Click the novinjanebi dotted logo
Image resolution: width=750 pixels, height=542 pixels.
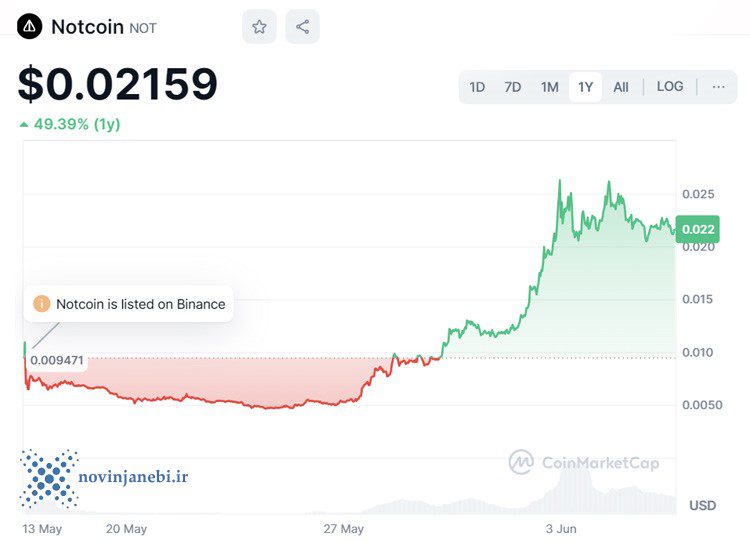pyautogui.click(x=49, y=478)
